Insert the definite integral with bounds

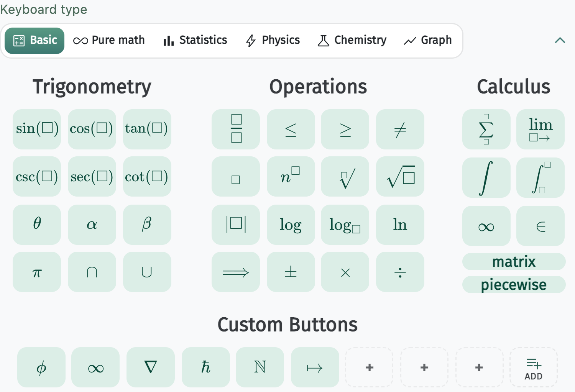(540, 177)
